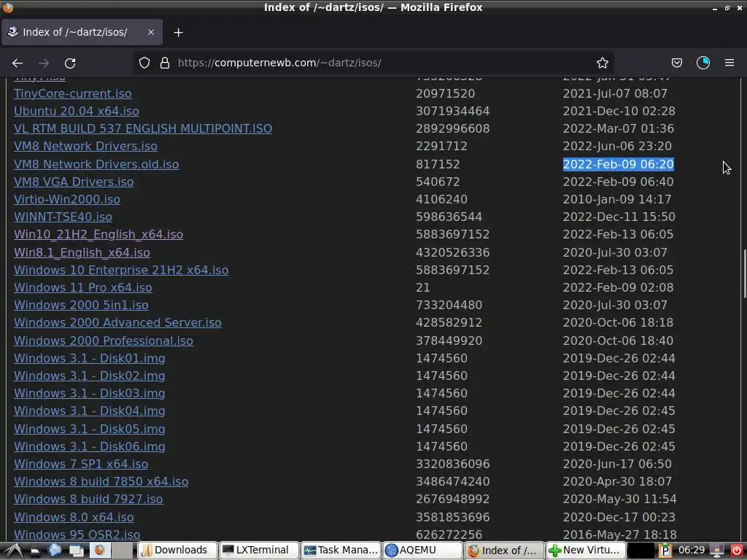Download Windows 7 SP1 x64.iso
Image resolution: width=747 pixels, height=560 pixels.
pos(81,464)
